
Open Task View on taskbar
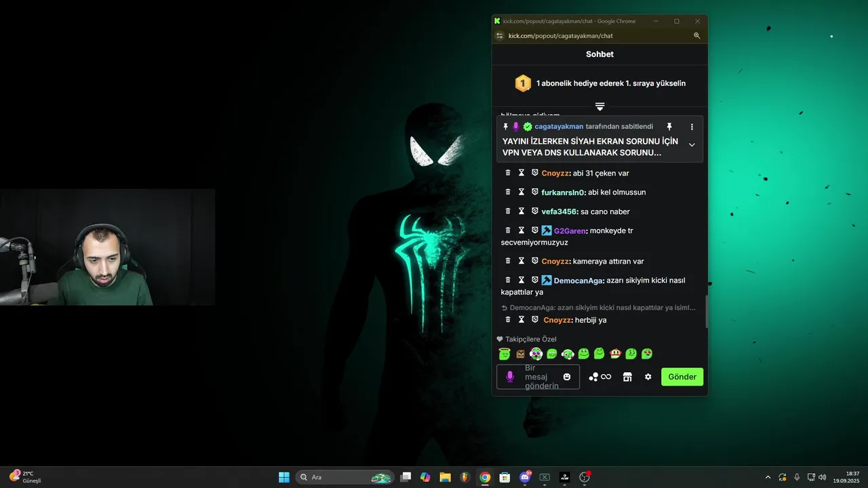(x=406, y=477)
